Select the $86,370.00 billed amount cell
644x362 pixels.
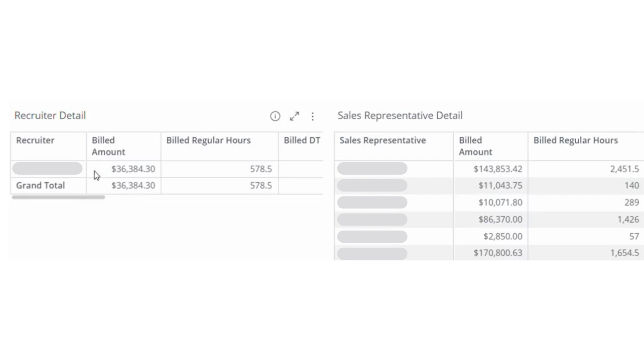click(500, 220)
